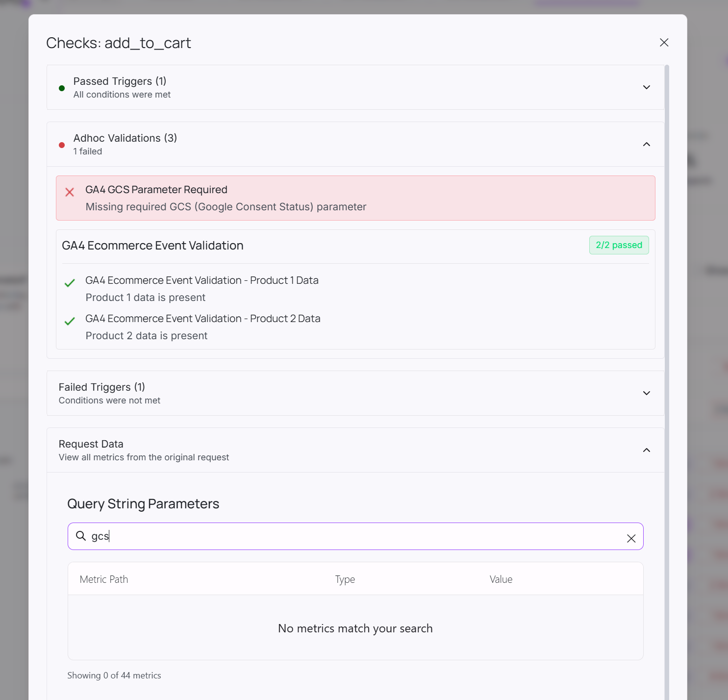Screen dimensions: 728x700
Task: Click the green checkmark beside Product 2 Data
Action: 70,321
